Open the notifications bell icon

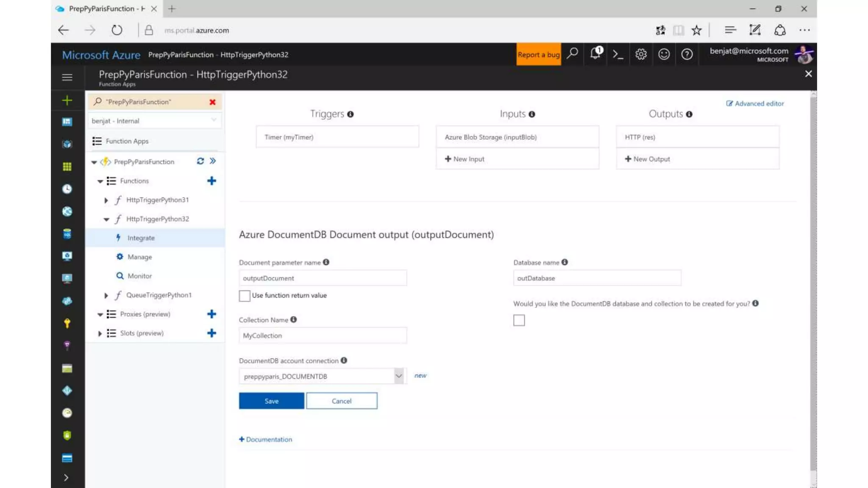[x=595, y=54]
